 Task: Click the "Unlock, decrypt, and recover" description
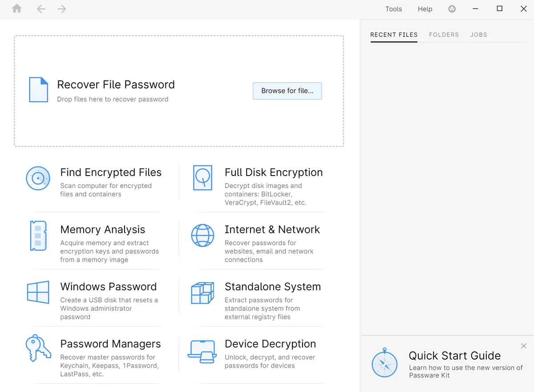point(270,361)
